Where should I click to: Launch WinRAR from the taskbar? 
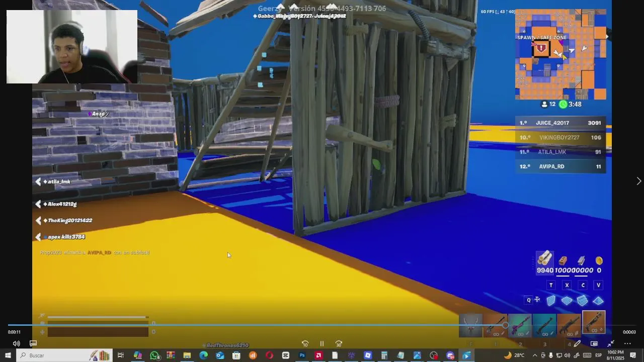171,355
